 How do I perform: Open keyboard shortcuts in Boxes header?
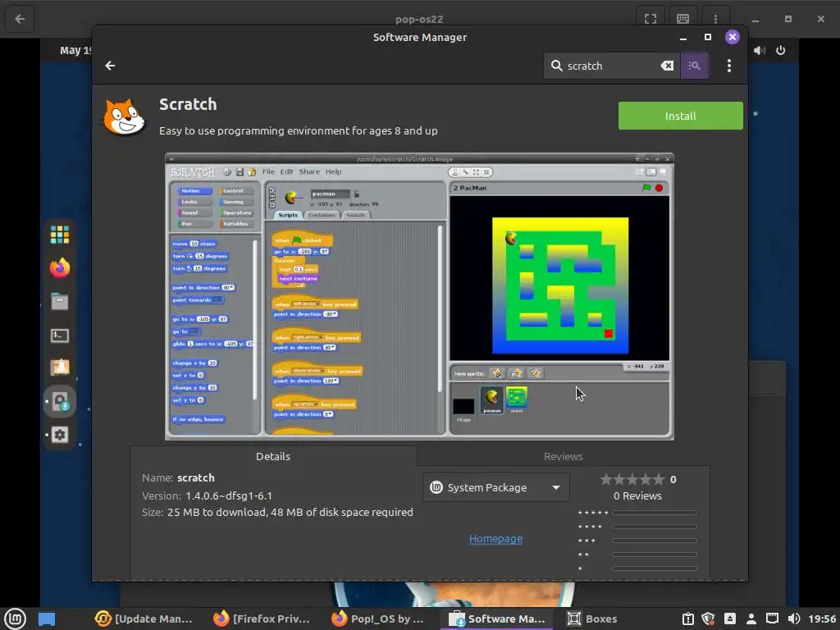[682, 19]
